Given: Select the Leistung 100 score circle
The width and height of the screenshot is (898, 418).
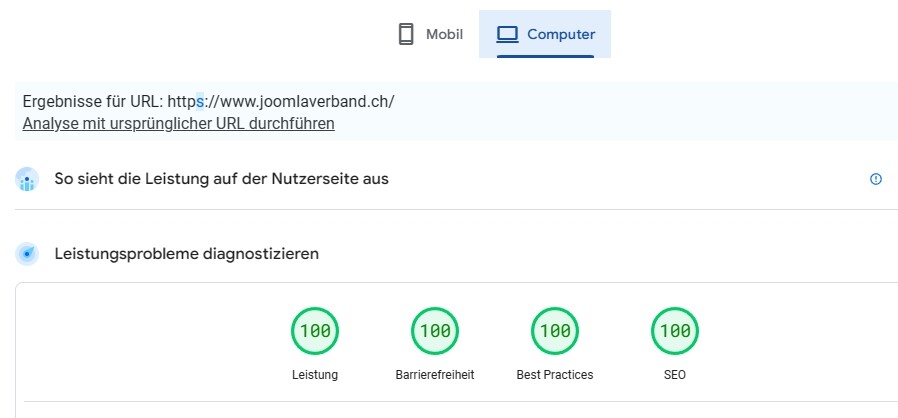Looking at the screenshot, I should click(315, 331).
